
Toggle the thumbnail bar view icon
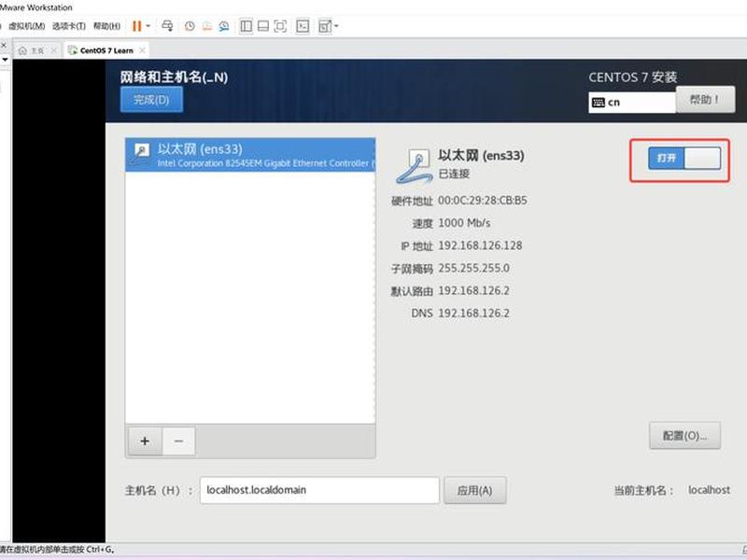pos(263,26)
